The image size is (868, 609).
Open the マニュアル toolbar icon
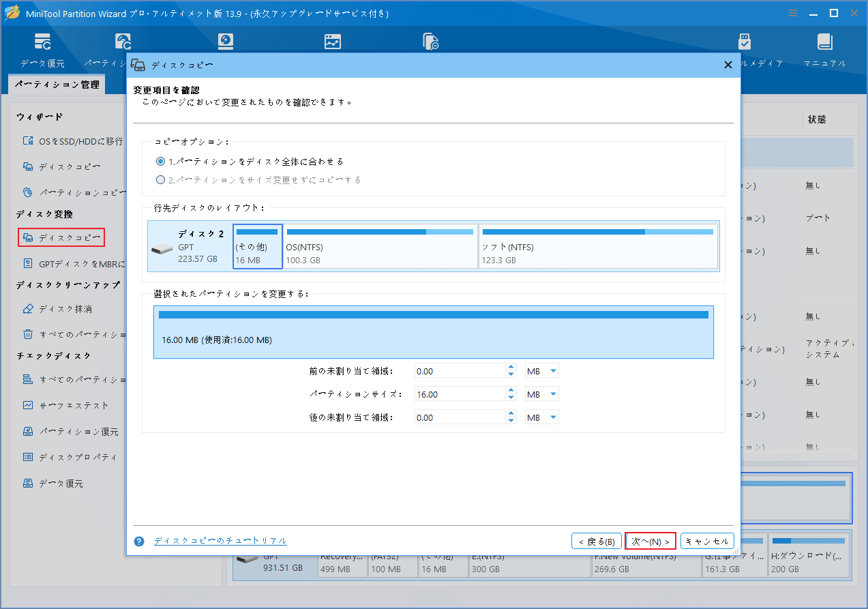pyautogui.click(x=825, y=50)
